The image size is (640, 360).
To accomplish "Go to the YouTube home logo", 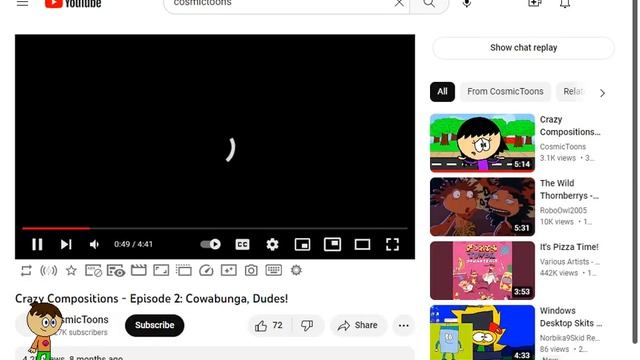I will [x=73, y=4].
